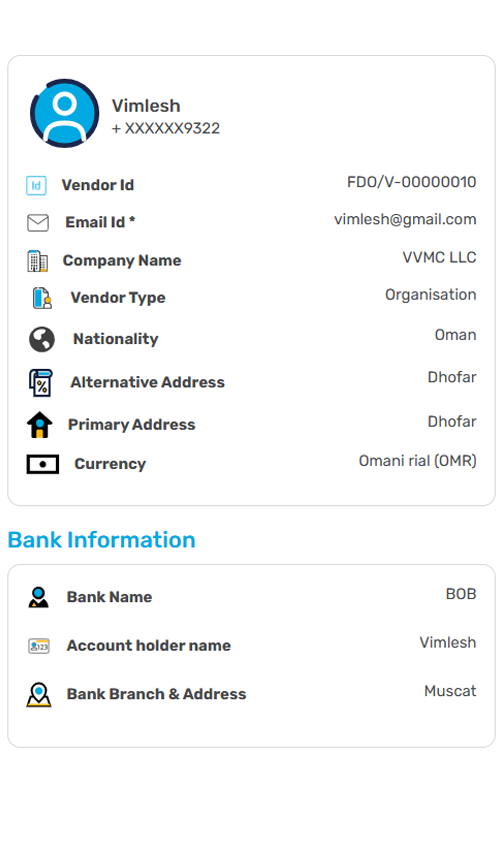Click the Bank Information heading
The width and height of the screenshot is (501, 843).
coord(102,540)
